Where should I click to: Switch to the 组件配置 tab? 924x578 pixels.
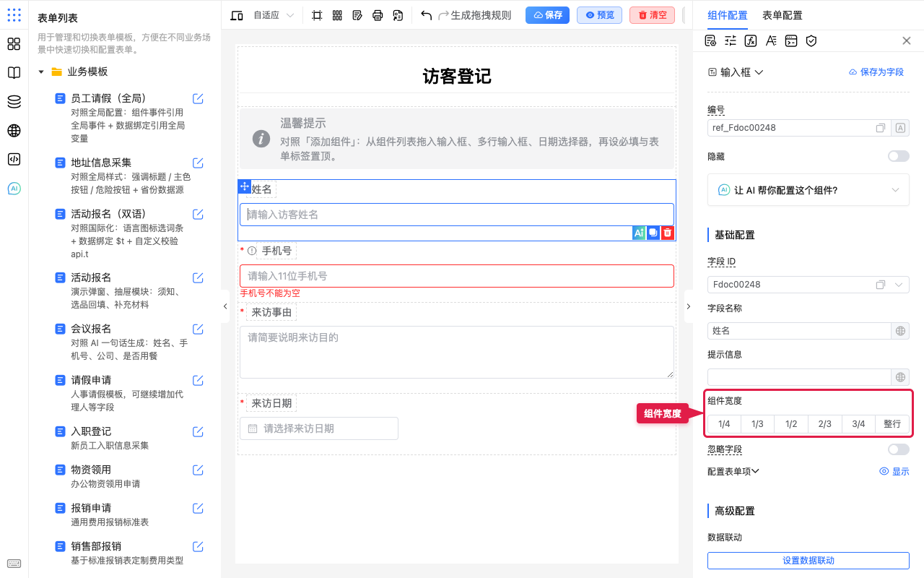728,15
